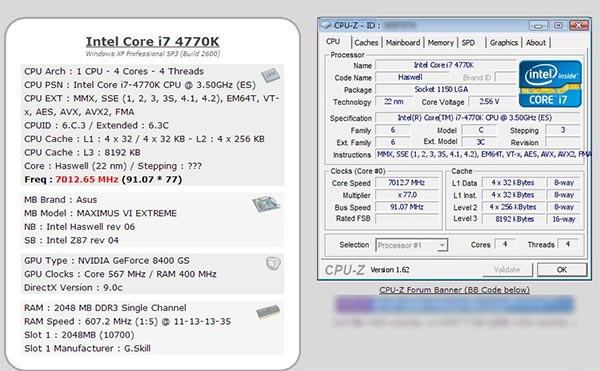
Task: Switch to the Caches tab
Action: [x=366, y=43]
